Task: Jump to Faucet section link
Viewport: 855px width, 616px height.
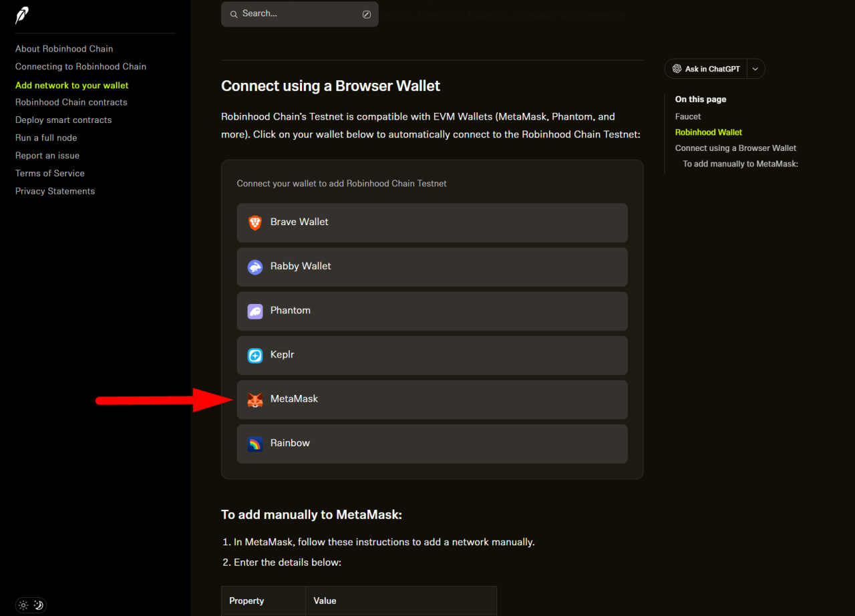Action: pos(688,116)
